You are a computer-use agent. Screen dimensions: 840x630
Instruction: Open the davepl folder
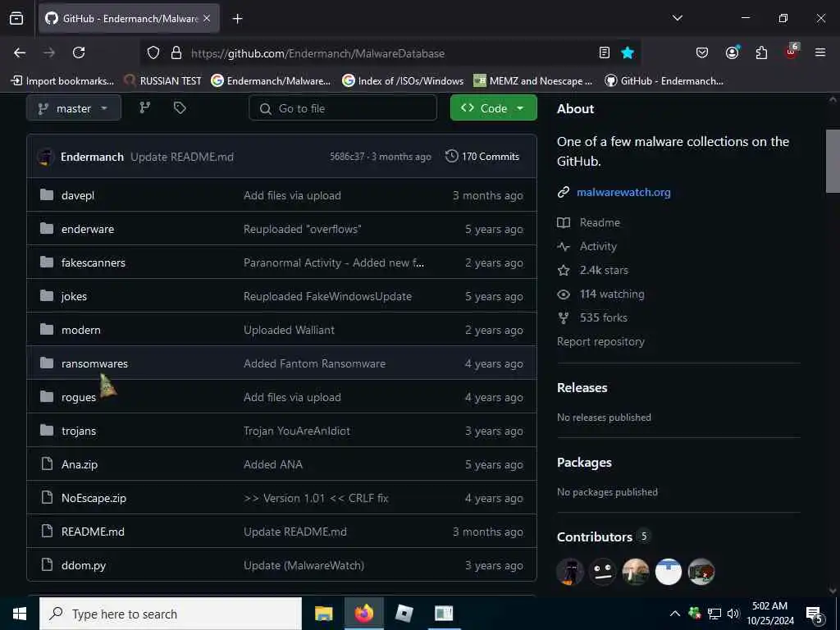78,195
